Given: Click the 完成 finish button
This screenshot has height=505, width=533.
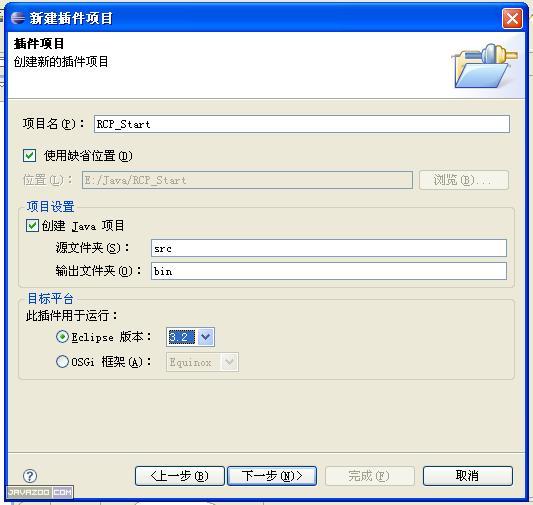Looking at the screenshot, I should click(370, 476).
